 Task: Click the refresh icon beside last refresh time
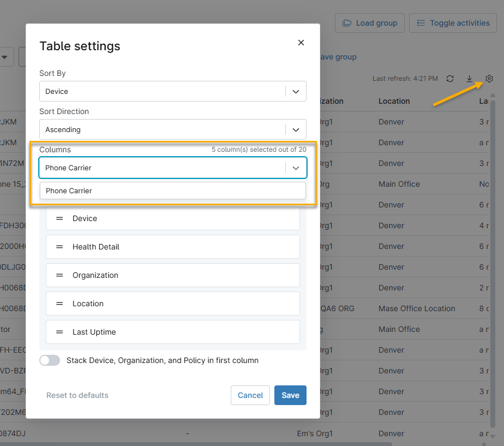click(450, 79)
